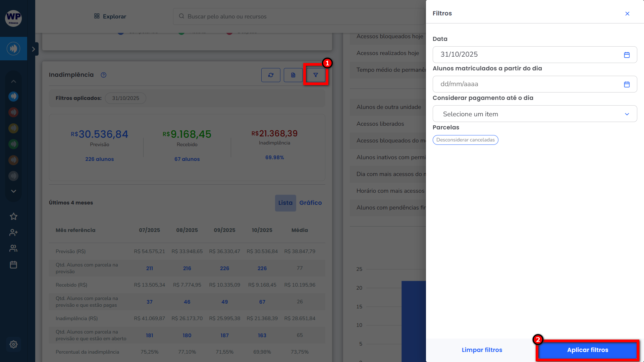The width and height of the screenshot is (644, 362).
Task: Open settings gear in sidebar
Action: [13, 344]
